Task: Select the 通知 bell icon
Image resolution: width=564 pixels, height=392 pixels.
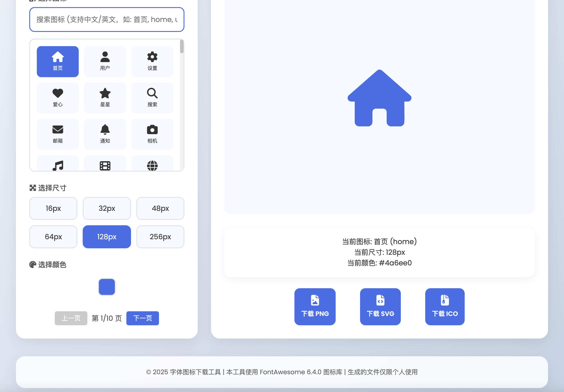Action: click(105, 134)
